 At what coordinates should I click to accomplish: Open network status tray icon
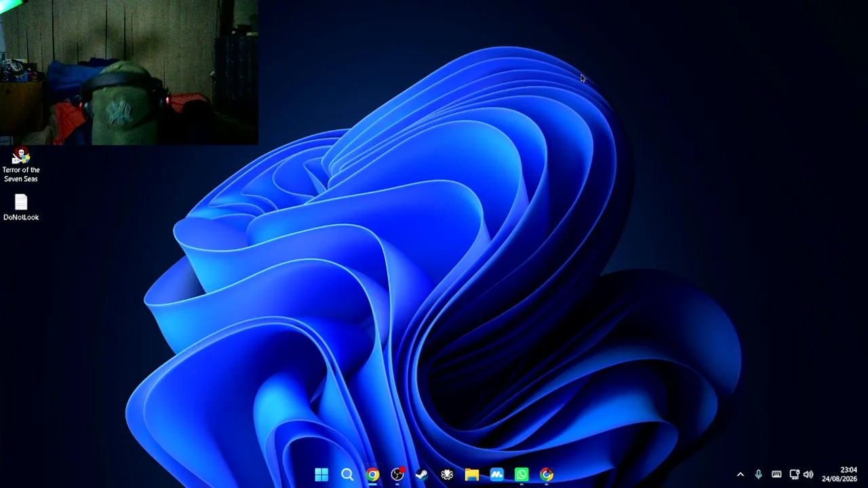[794, 475]
